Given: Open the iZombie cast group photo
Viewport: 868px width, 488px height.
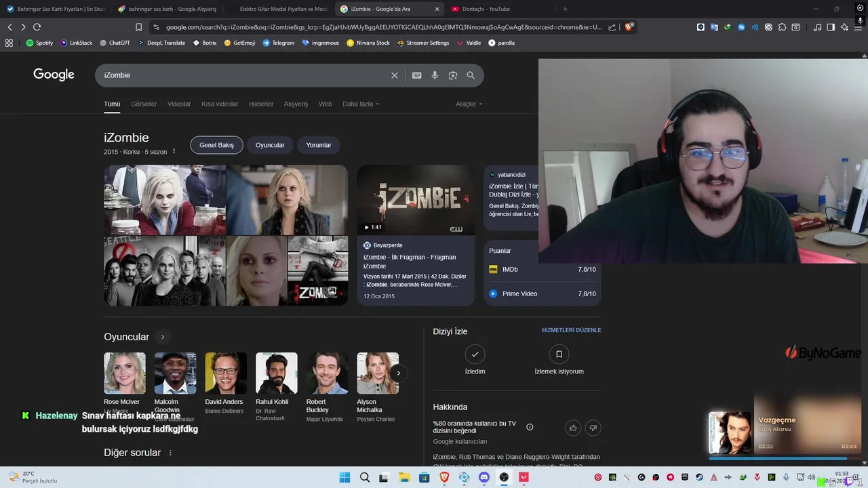Looking at the screenshot, I should tap(165, 271).
